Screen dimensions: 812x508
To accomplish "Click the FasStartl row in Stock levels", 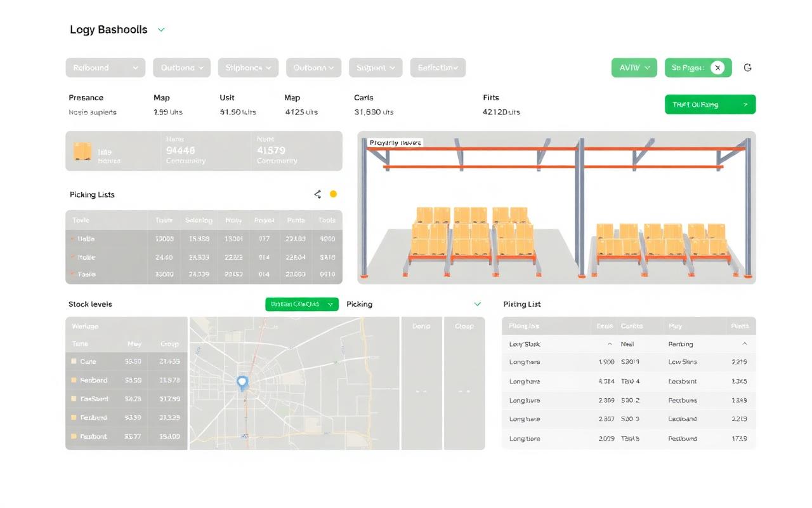I will tap(126, 399).
